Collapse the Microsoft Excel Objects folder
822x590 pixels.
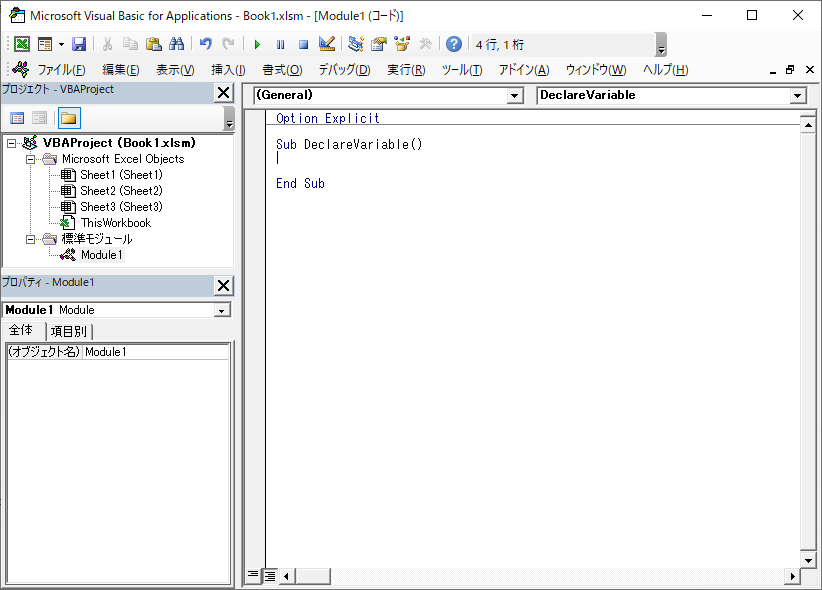pos(31,159)
